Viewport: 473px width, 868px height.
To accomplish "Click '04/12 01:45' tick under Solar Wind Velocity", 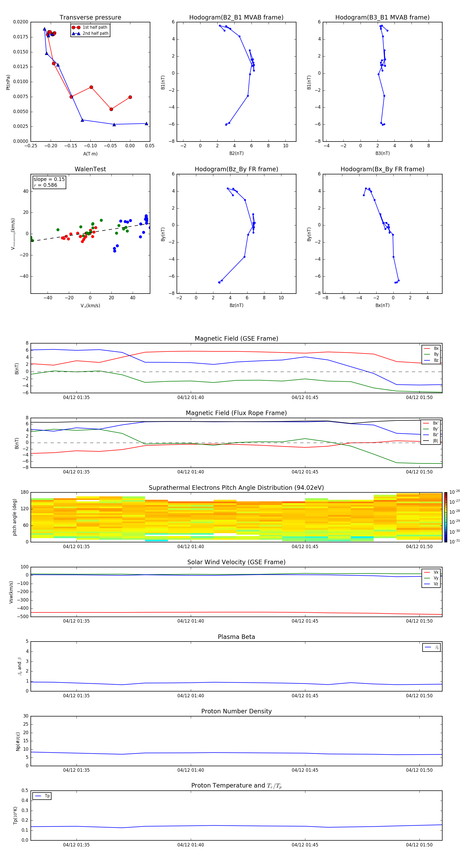I will (305, 621).
